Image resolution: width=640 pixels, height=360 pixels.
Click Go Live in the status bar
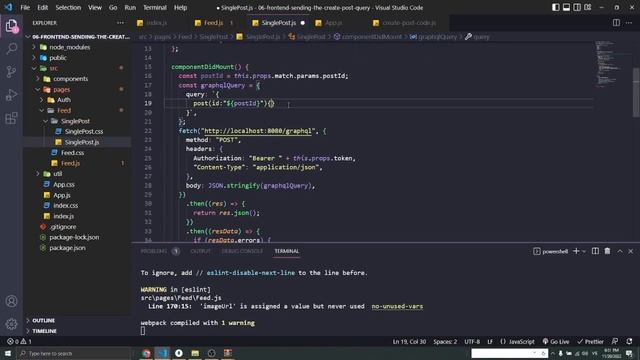(x=556, y=341)
